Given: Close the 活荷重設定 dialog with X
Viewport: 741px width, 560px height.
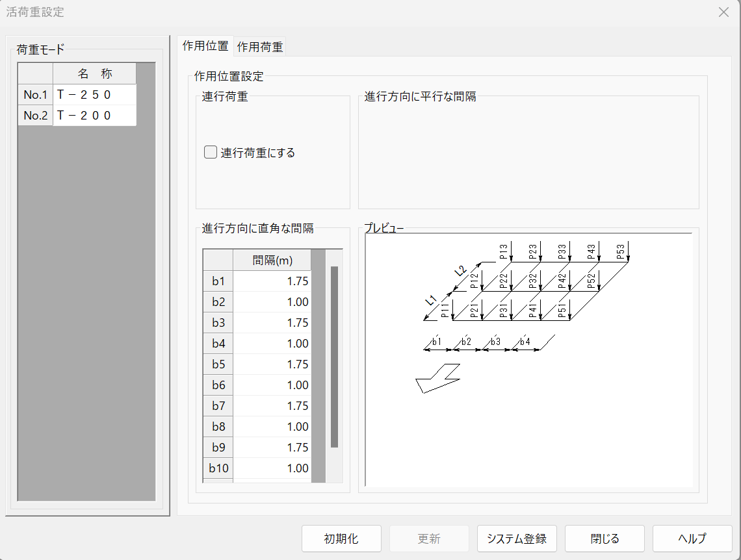Looking at the screenshot, I should (723, 12).
